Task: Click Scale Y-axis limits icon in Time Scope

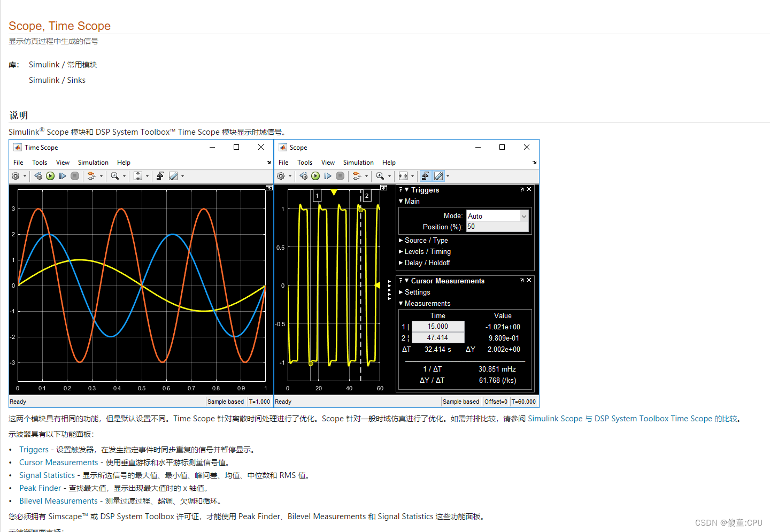Action: click(x=138, y=176)
